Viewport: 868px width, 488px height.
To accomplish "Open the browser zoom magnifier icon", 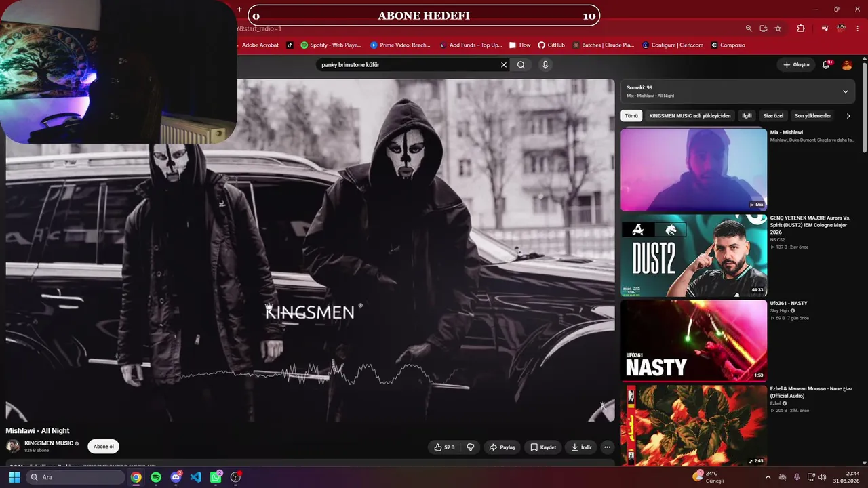I will click(749, 28).
